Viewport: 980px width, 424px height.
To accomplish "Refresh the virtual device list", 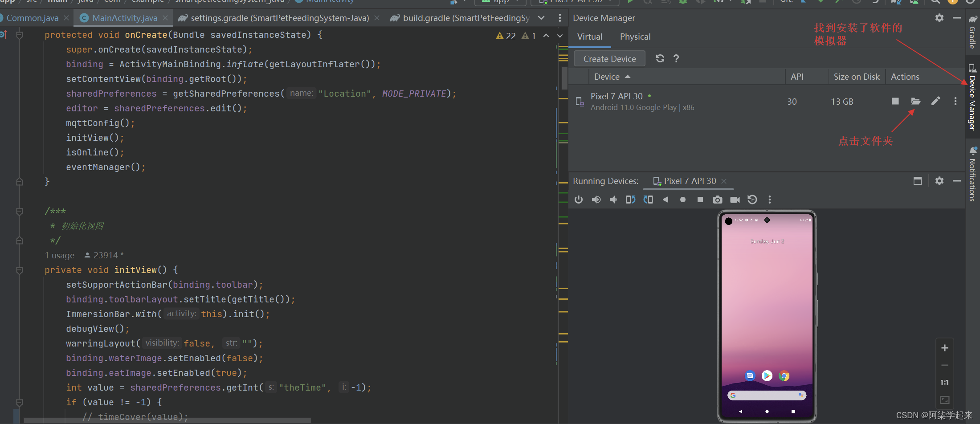I will (660, 58).
